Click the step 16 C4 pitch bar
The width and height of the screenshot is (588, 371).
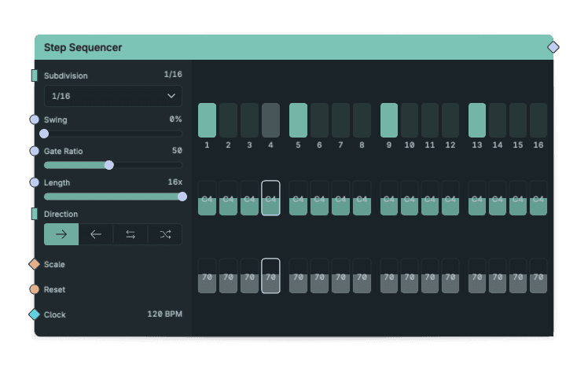click(538, 198)
